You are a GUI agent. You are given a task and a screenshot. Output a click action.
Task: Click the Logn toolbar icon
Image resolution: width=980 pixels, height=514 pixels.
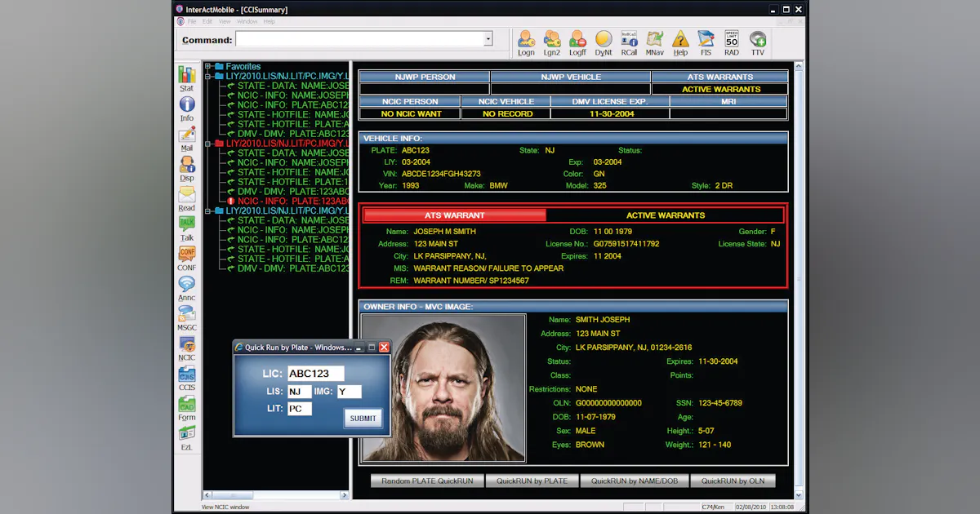click(x=526, y=42)
